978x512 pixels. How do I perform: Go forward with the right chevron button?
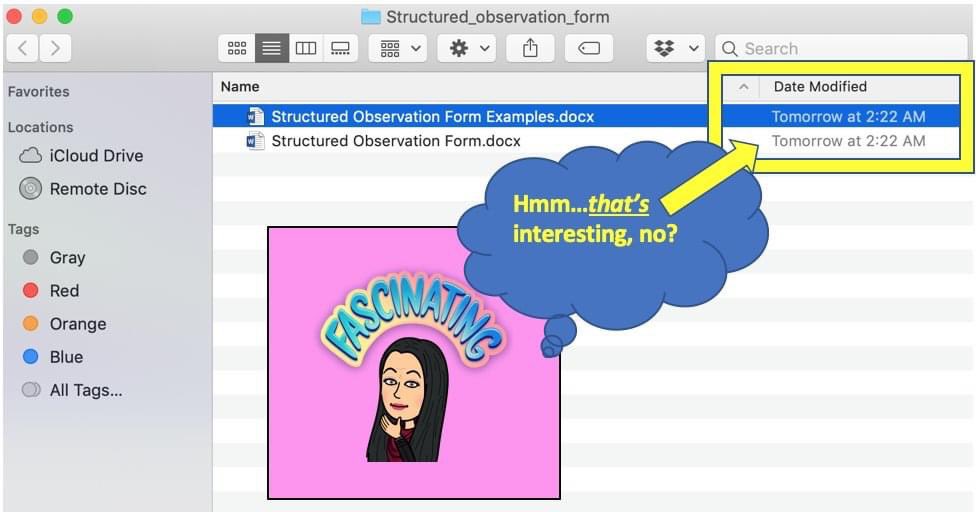55,48
